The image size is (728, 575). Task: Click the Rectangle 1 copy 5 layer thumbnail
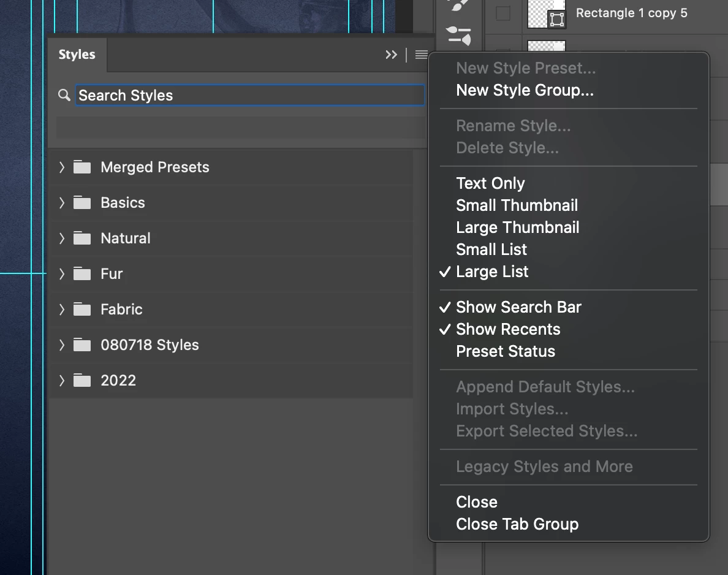[545, 15]
